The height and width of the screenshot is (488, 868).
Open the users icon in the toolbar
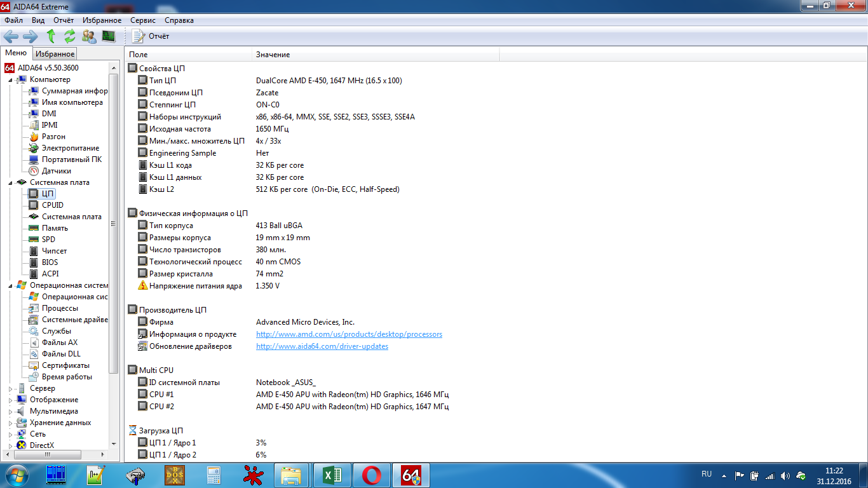click(89, 36)
